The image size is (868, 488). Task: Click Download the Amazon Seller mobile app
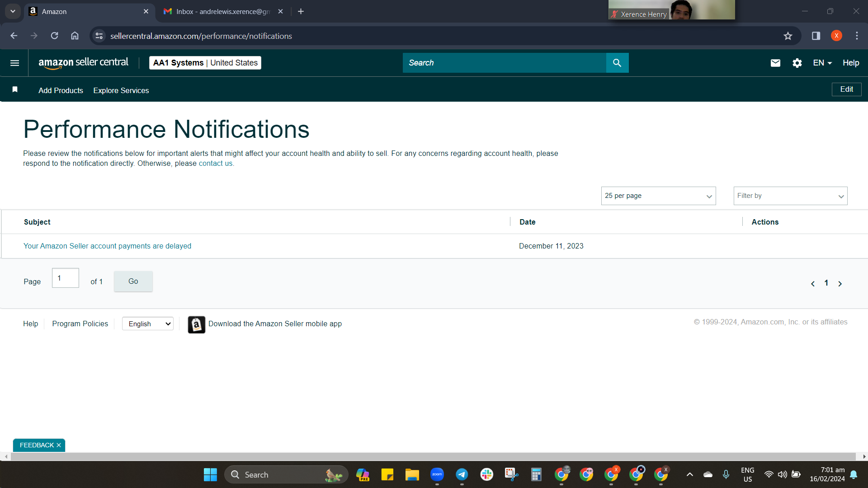click(275, 324)
